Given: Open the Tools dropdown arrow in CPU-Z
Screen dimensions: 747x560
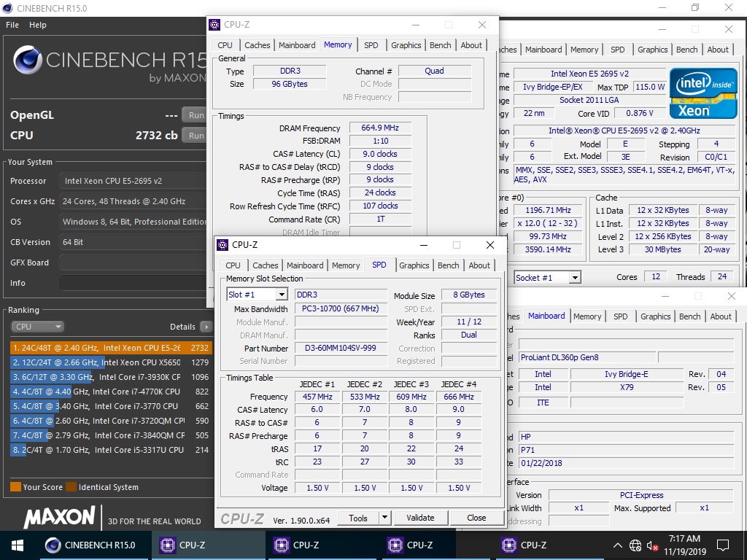Looking at the screenshot, I should pyautogui.click(x=384, y=518).
